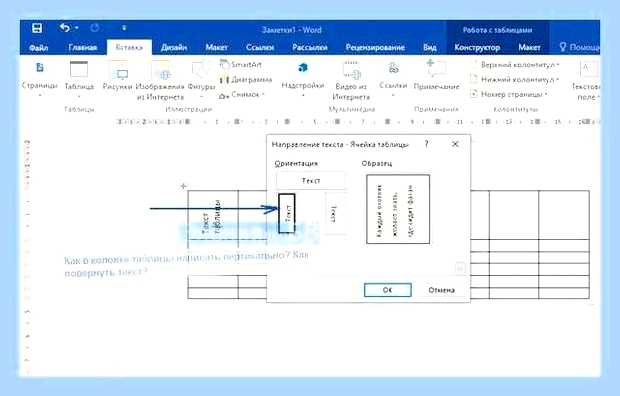Confirm the dialog with OK
Screen dimensions: 620x396
coord(388,290)
